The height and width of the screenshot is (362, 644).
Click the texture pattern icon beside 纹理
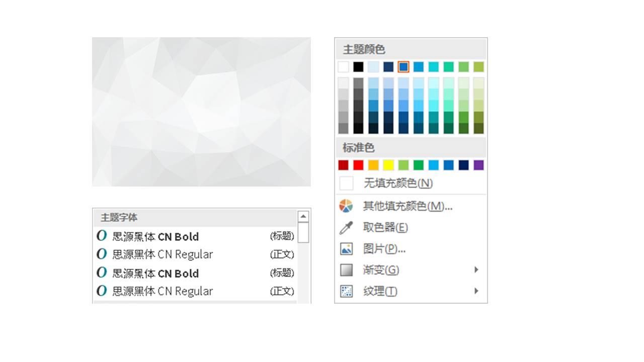347,291
